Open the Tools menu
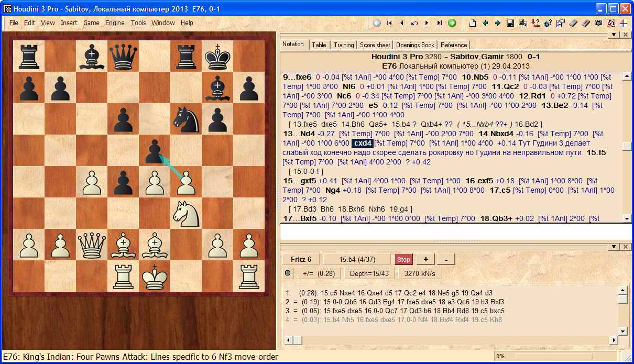 coord(138,23)
